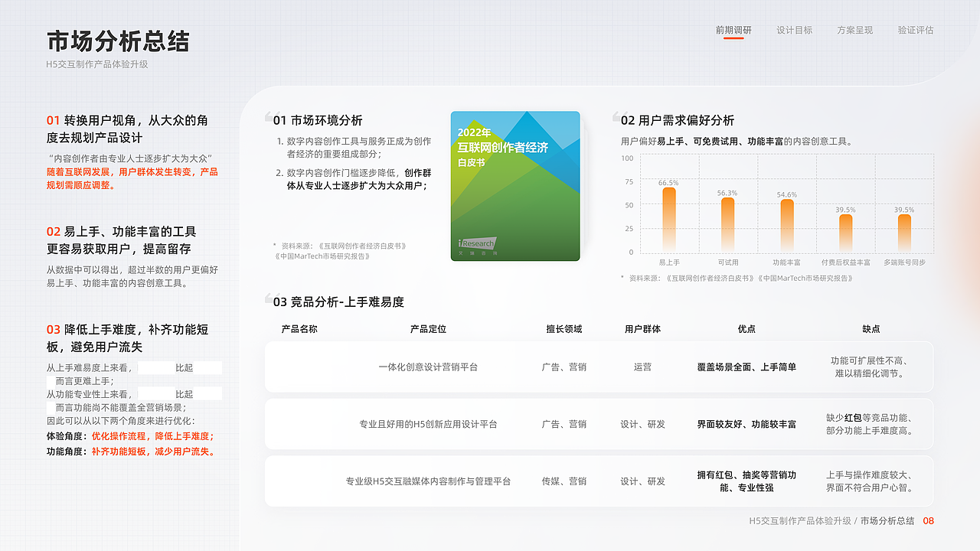Click the 03 竞品分析-上手难易度 section heading
Screen dimensions: 980x551
(338, 302)
